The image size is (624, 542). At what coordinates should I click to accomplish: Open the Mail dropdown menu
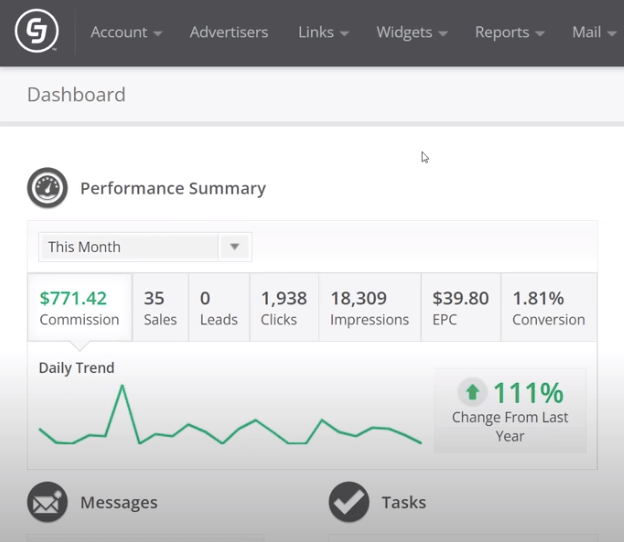tap(594, 32)
